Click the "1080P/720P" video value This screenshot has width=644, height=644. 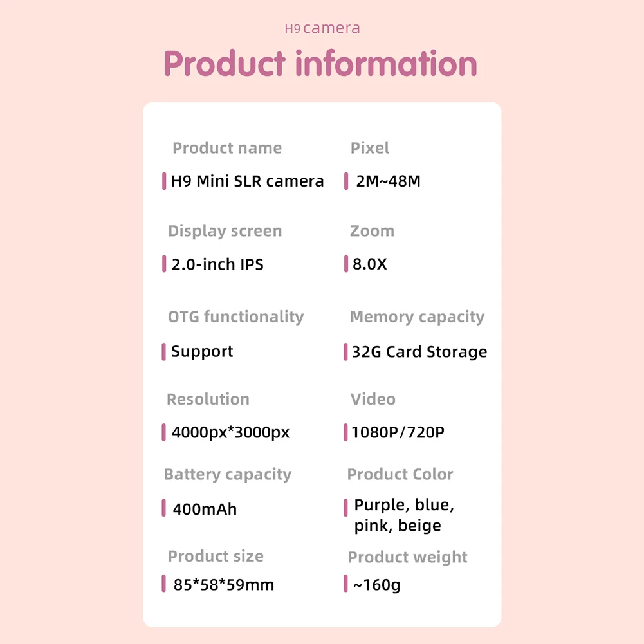pos(398,432)
